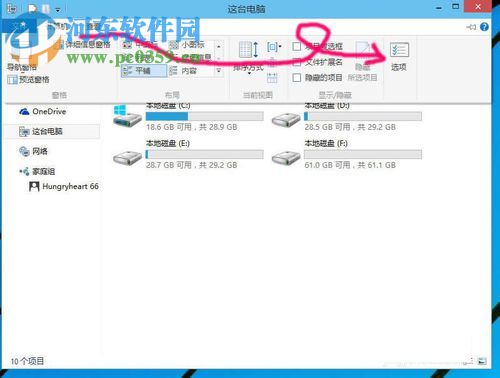The image size is (500, 378).
Task: Click the text 28.7 GB 可用, 共 29.2 GB
Action: pyautogui.click(x=192, y=165)
